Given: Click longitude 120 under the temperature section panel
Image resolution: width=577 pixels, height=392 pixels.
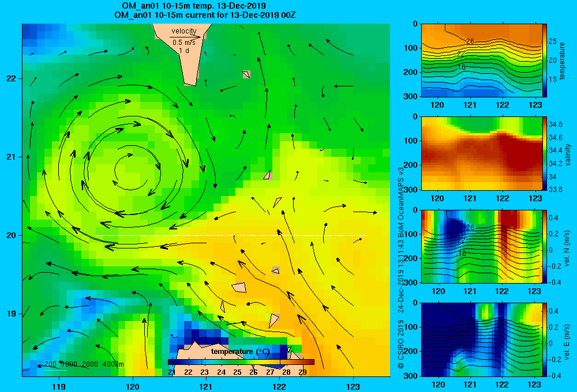Looking at the screenshot, I should (437, 105).
